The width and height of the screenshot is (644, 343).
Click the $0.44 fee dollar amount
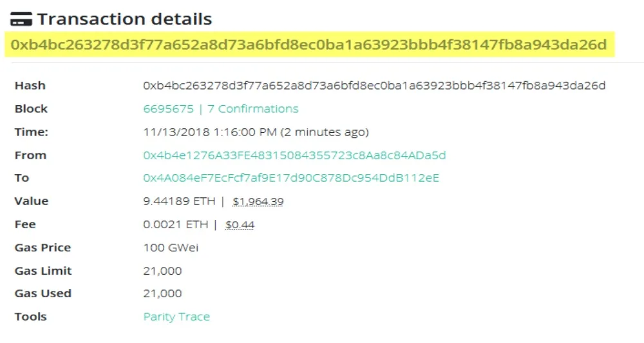pos(240,225)
